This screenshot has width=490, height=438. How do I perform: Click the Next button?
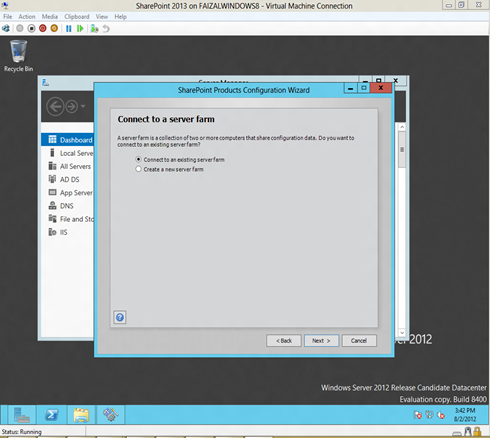[321, 341]
